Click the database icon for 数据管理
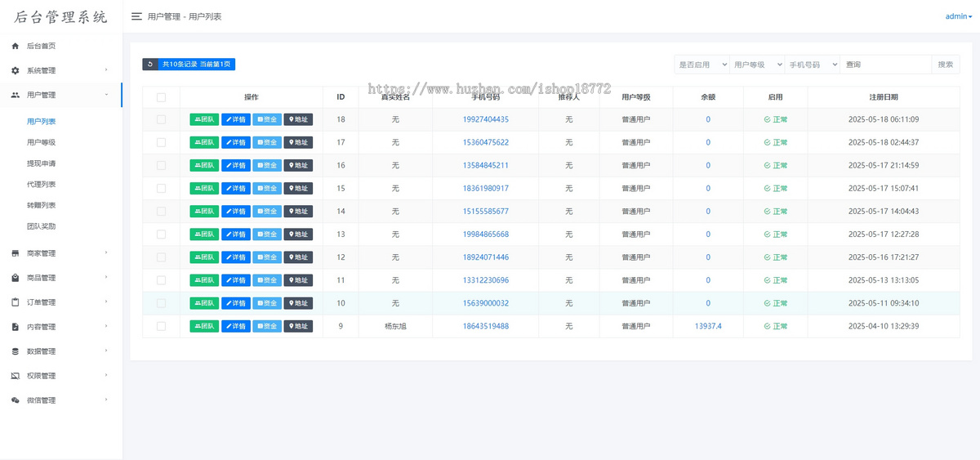 tap(15, 351)
